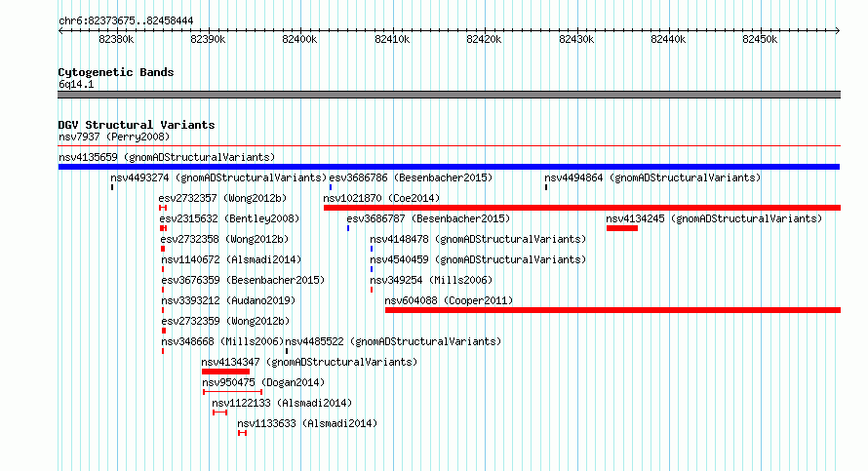This screenshot has height=471, width=868.
Task: Click the nsv1122133 red interval glyph
Action: (x=219, y=412)
